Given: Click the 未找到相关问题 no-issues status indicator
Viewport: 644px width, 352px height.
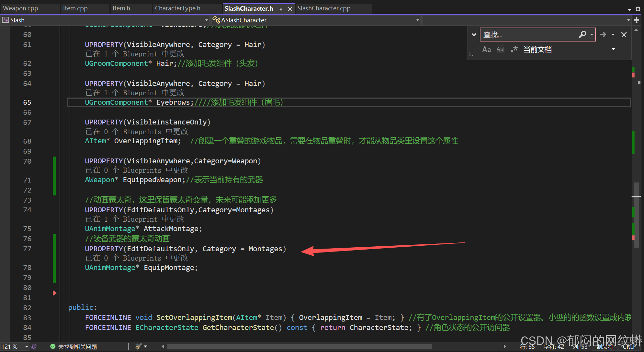Looking at the screenshot, I should point(74,347).
